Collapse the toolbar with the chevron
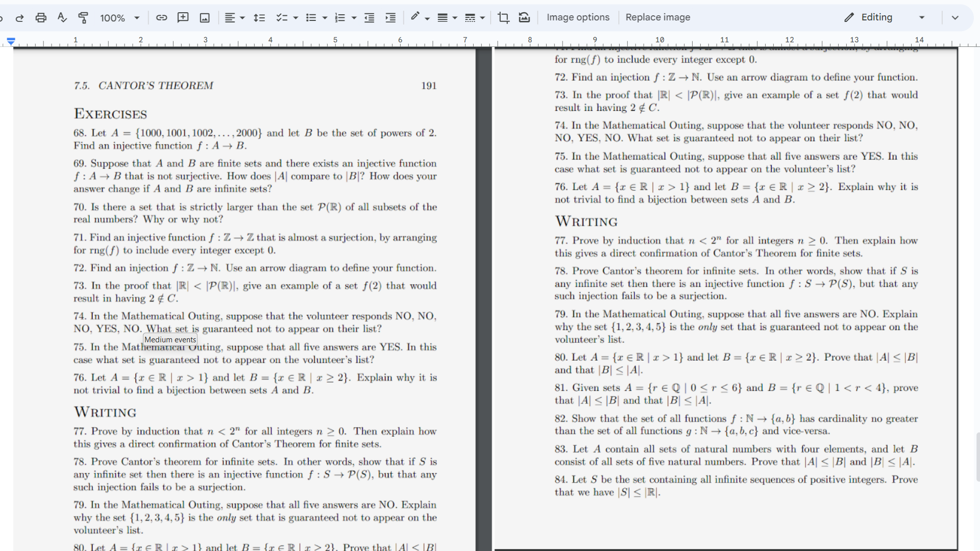The width and height of the screenshot is (980, 551). point(955,17)
